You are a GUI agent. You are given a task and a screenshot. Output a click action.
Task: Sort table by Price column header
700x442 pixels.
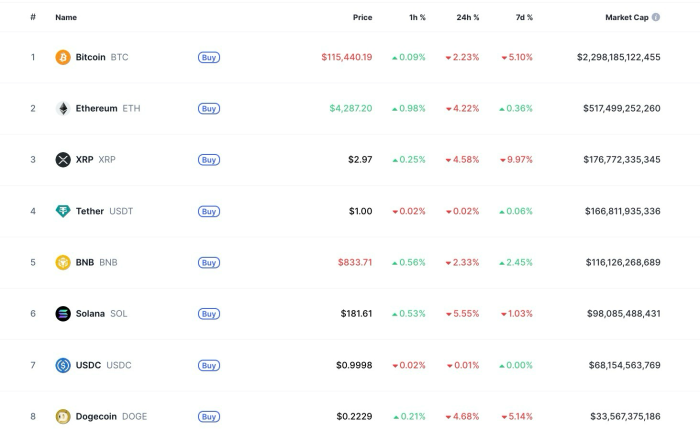(362, 17)
